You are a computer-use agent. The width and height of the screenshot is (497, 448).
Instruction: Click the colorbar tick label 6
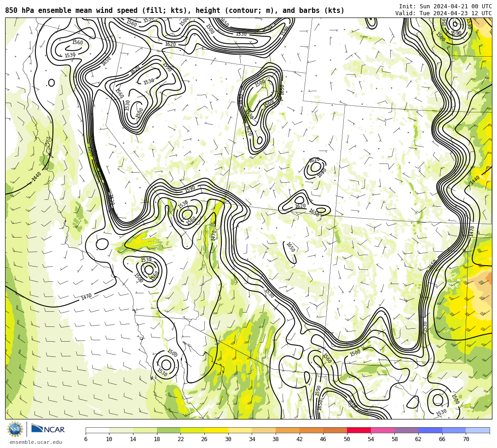[x=86, y=439]
